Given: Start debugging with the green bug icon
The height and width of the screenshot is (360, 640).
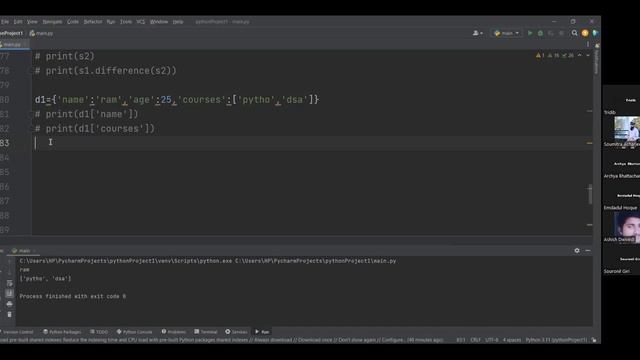Looking at the screenshot, I should pos(540,33).
